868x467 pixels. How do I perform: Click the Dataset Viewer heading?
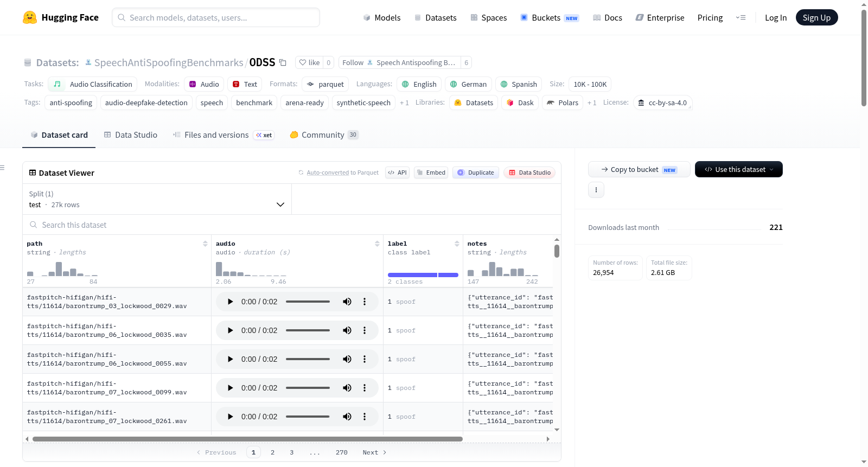tap(67, 173)
